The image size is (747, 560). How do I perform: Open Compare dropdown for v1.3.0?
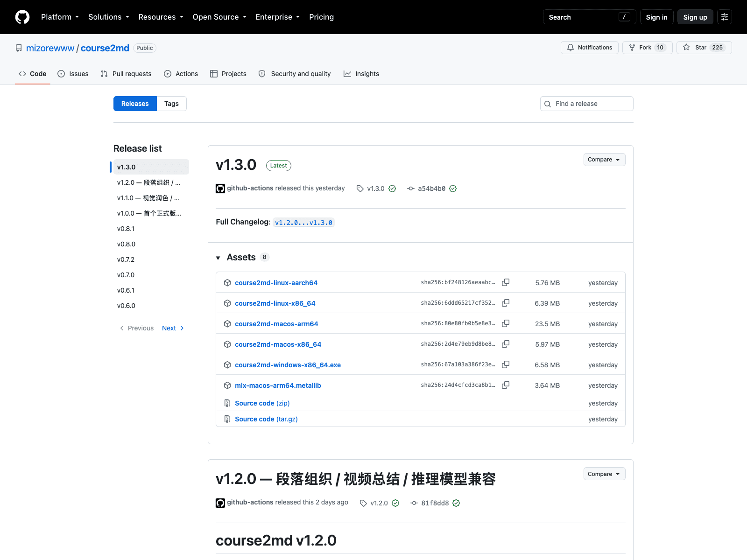pyautogui.click(x=604, y=160)
